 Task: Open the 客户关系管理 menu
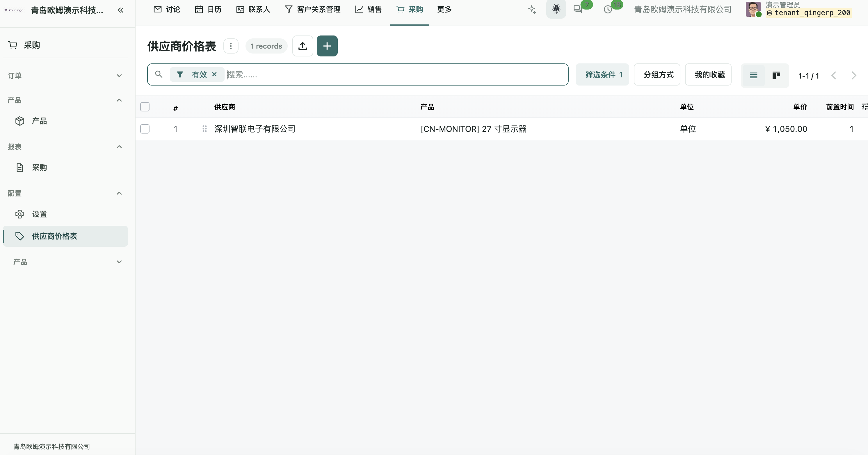pos(313,9)
